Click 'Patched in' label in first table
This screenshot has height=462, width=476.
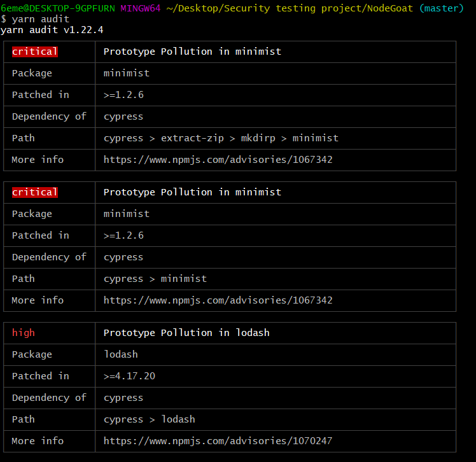(x=40, y=95)
